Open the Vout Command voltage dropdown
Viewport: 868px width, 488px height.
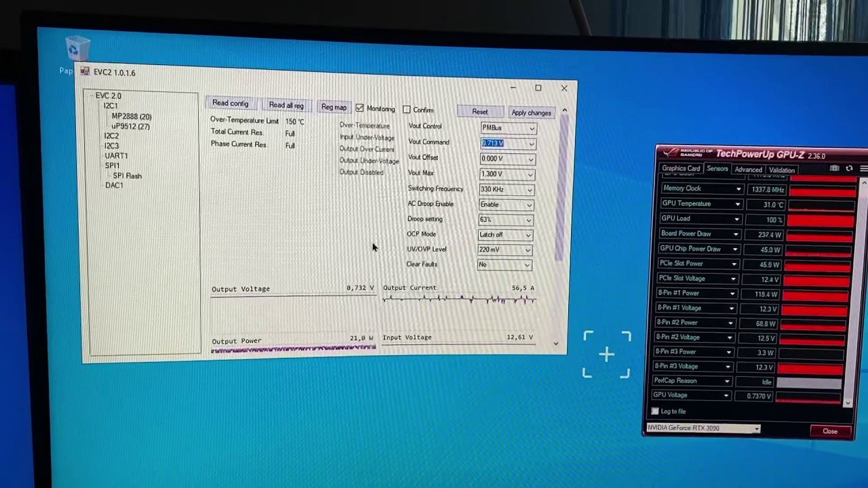(508, 143)
